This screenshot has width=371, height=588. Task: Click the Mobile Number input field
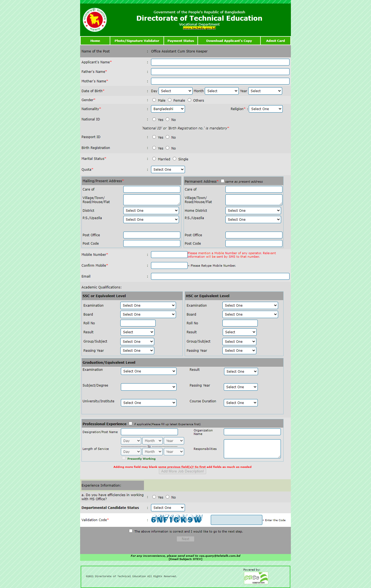tap(169, 255)
